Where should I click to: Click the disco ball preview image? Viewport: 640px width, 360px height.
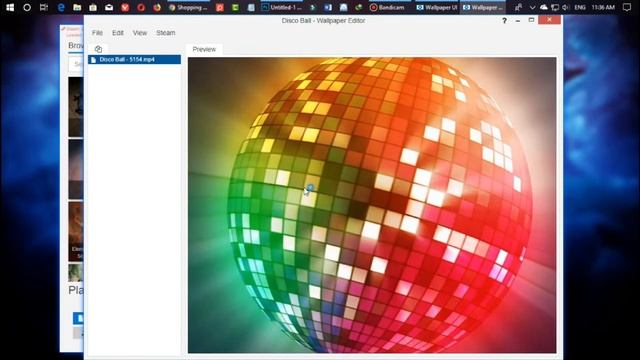tap(372, 205)
